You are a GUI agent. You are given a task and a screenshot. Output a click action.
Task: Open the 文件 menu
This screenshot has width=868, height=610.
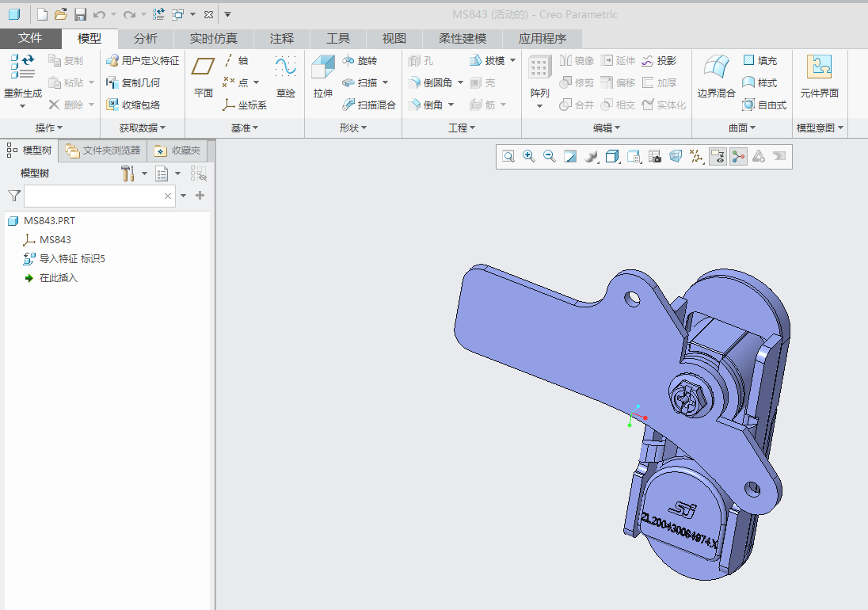coord(30,38)
